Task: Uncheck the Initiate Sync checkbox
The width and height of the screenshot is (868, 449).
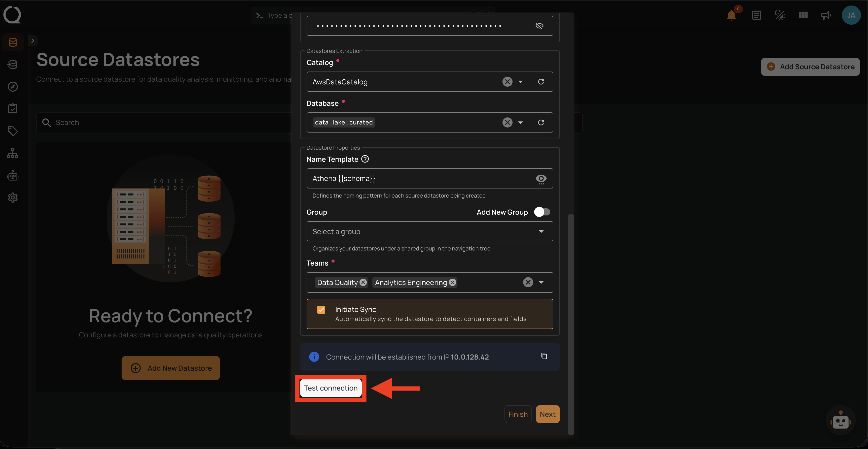Action: coord(321,309)
